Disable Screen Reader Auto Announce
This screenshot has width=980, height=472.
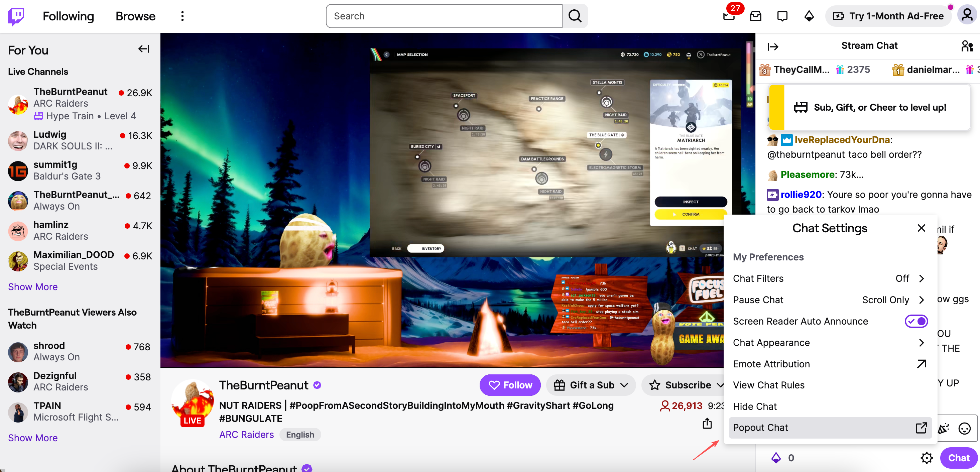(916, 321)
